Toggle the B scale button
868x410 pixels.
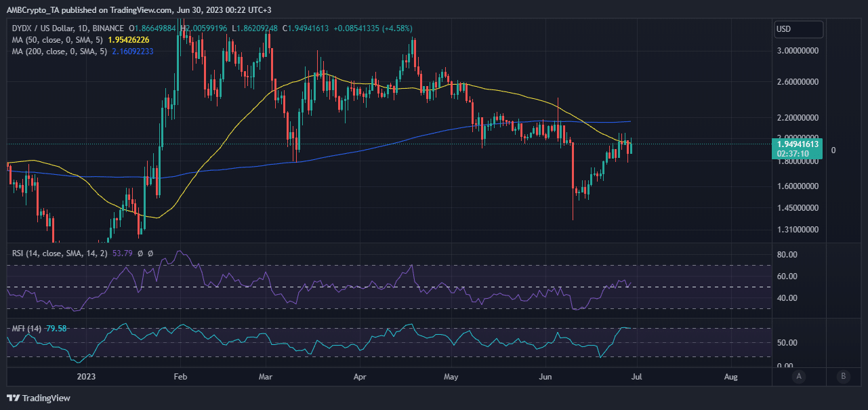843,376
